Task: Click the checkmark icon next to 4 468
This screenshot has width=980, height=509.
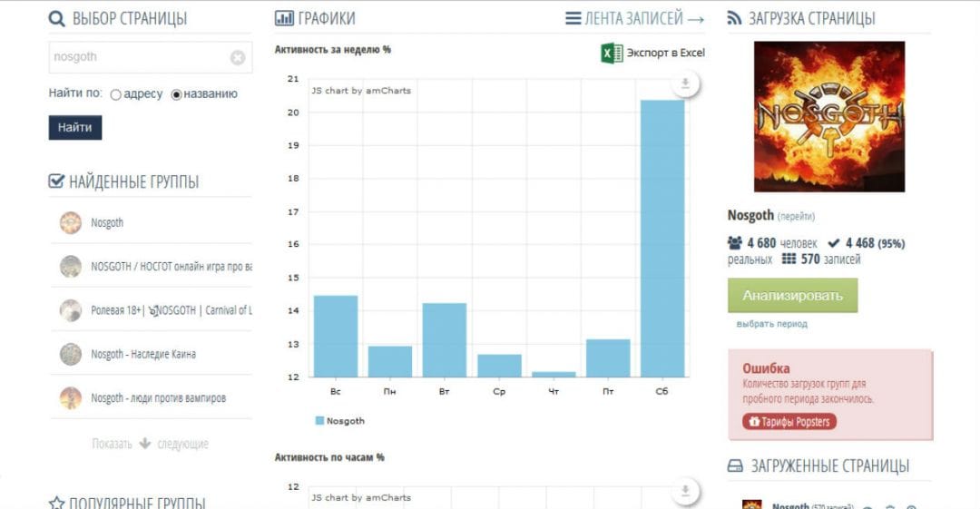Action: tap(833, 243)
